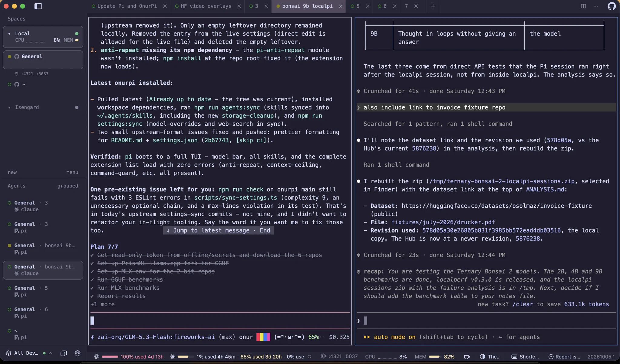Open Shortcuts keyboard icon in status bar
The width and height of the screenshot is (620, 364).
pos(514,357)
